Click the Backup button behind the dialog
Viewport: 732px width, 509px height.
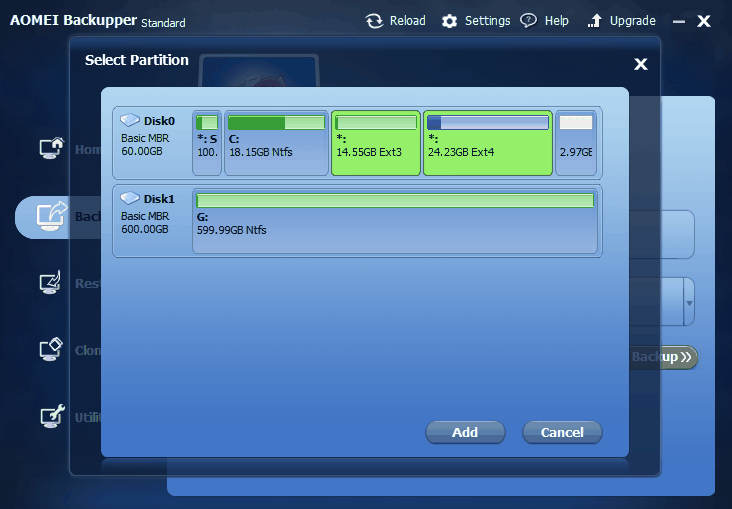click(x=664, y=357)
